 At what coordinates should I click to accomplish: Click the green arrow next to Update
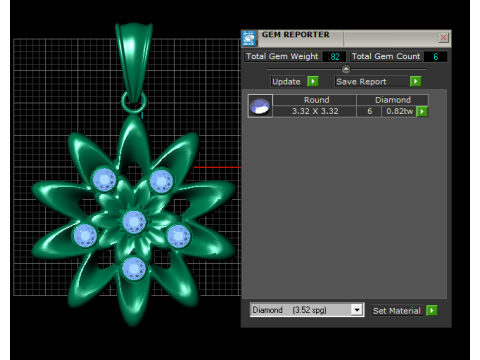tap(313, 81)
